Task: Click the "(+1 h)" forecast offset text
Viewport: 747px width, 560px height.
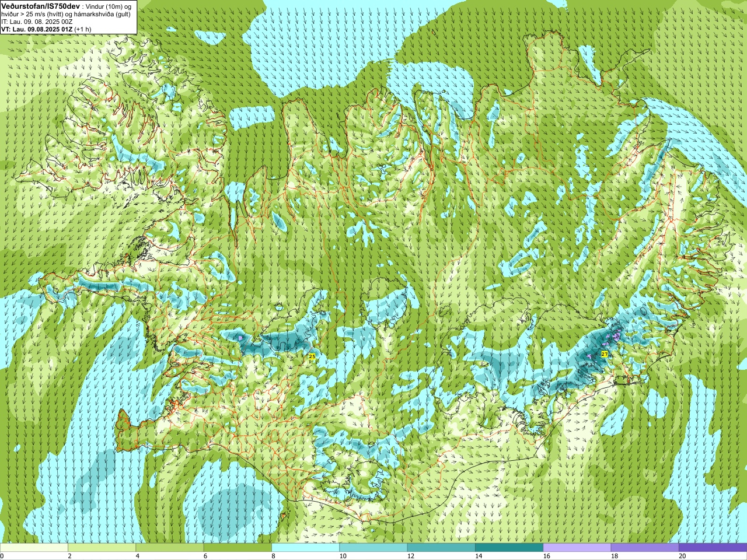Action: coord(83,29)
